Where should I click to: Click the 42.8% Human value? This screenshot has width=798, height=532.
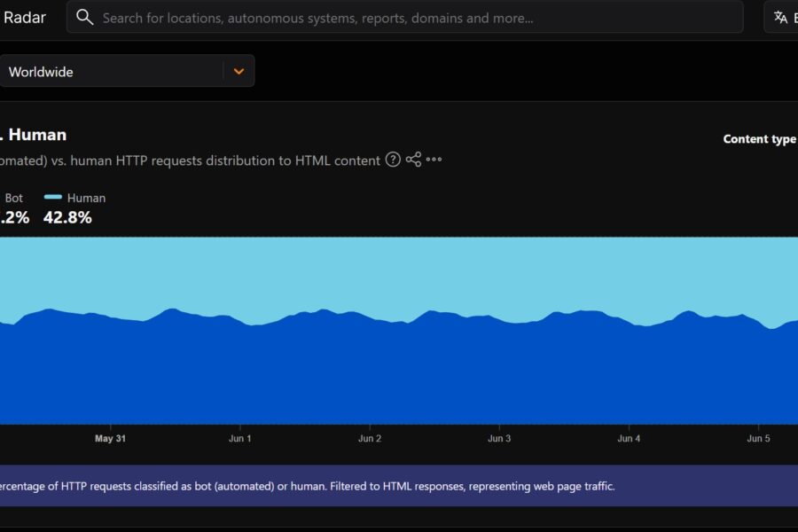coord(67,217)
